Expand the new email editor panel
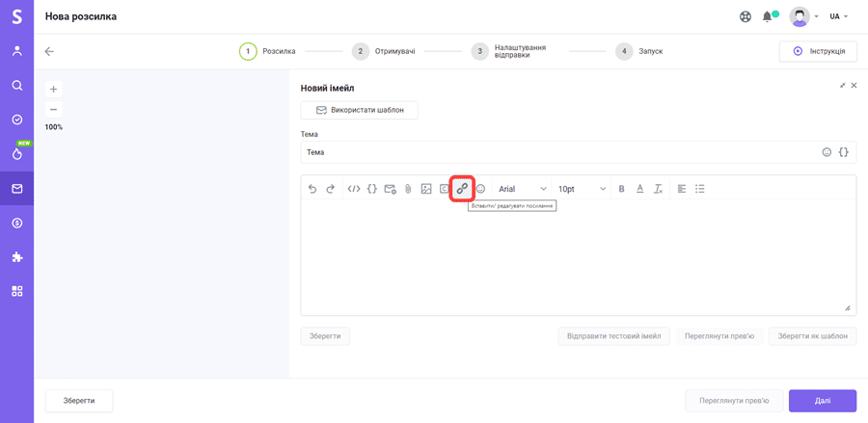This screenshot has width=868, height=423. tap(842, 86)
